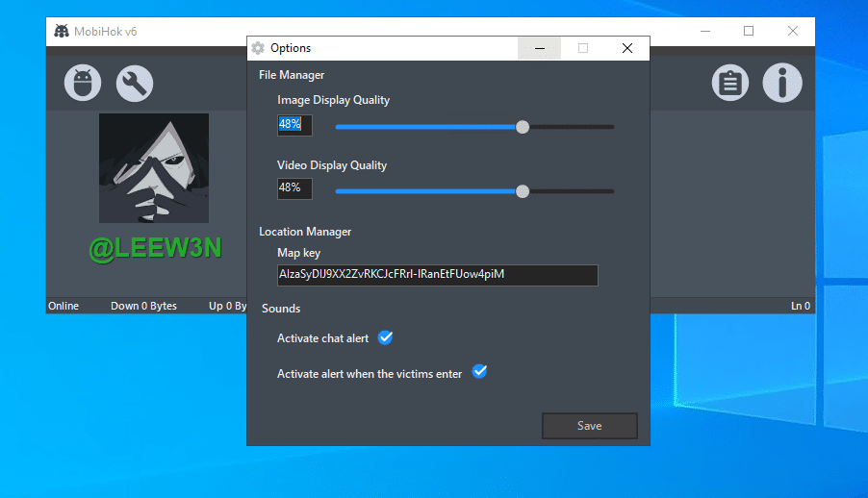Screen dimensions: 868x498
Task: Select the Video Display Quality percentage field
Action: [x=294, y=188]
